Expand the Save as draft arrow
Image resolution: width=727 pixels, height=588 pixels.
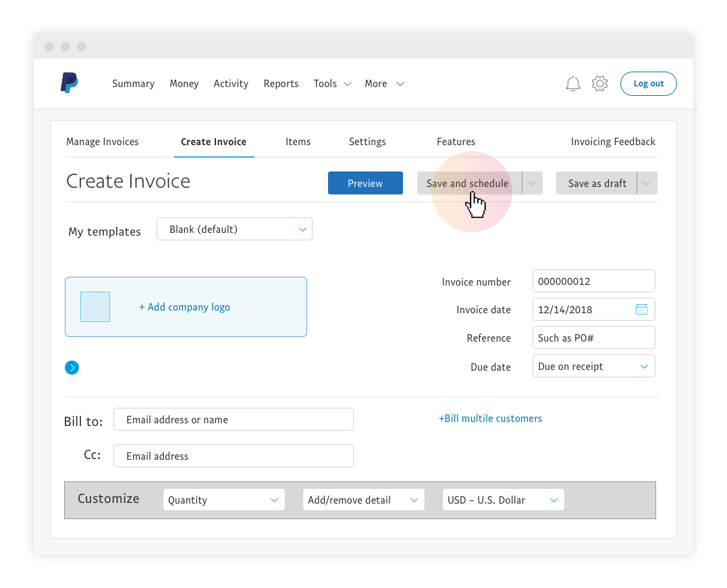(x=647, y=184)
